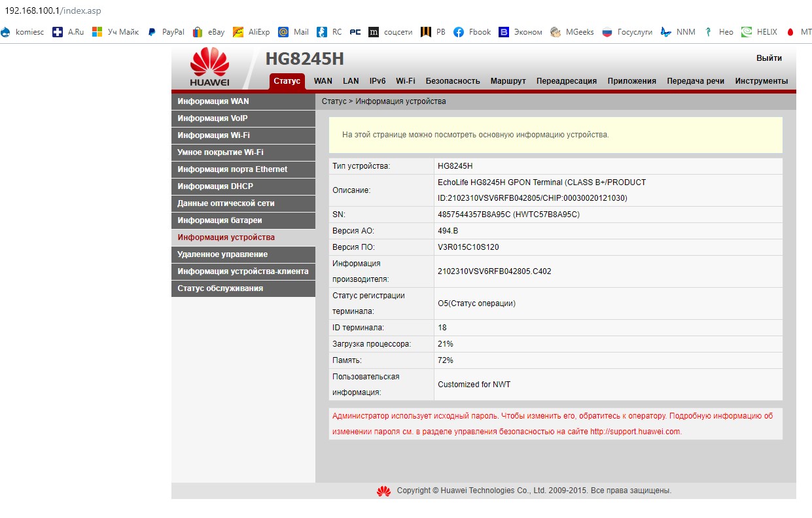Open Умное покрытие Wi-Fi page
The image size is (812, 518).
(243, 152)
